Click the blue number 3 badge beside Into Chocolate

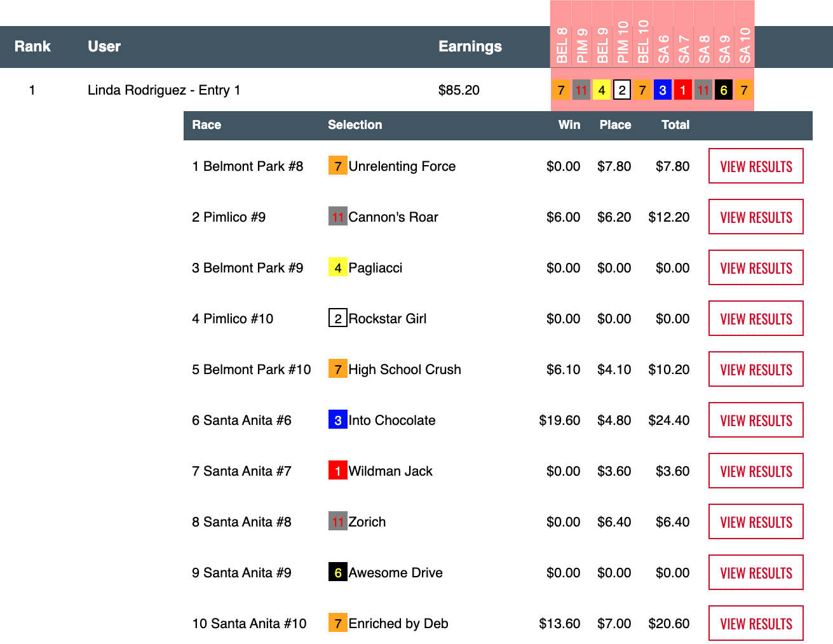337,420
